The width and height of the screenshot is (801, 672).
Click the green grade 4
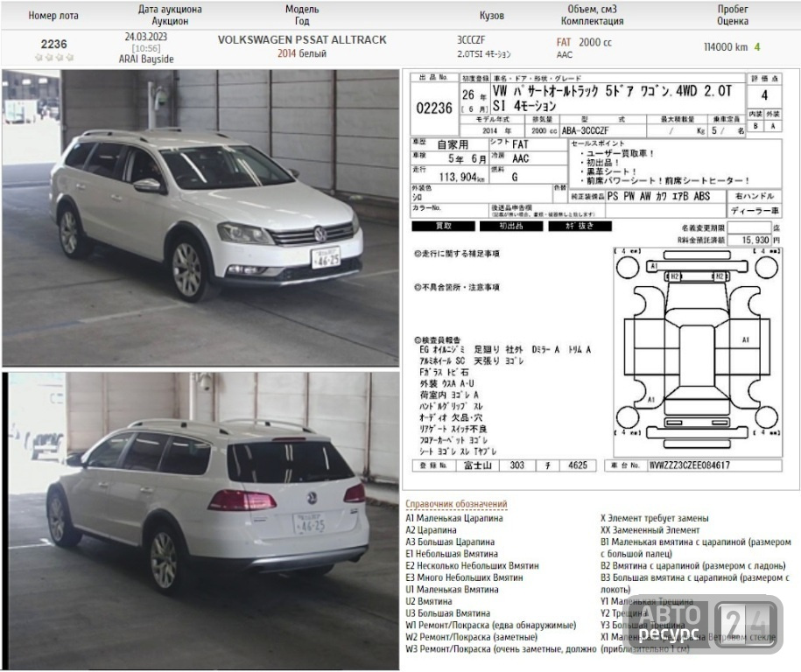pos(757,47)
